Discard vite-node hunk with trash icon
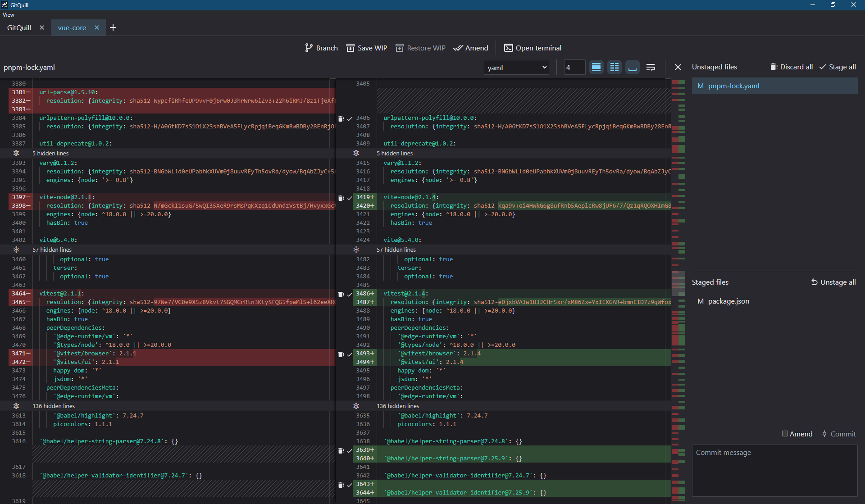Viewport: 865px width, 504px height. point(341,198)
